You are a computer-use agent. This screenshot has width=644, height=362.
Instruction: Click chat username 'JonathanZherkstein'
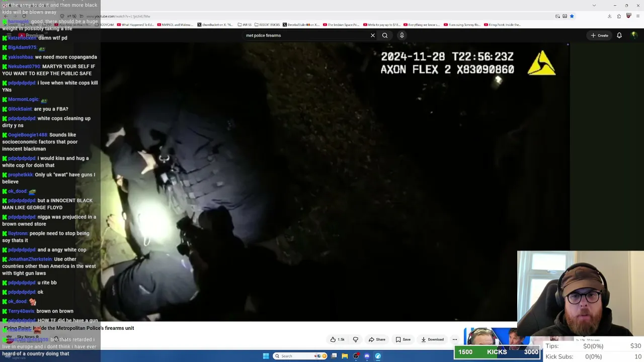(x=30, y=259)
